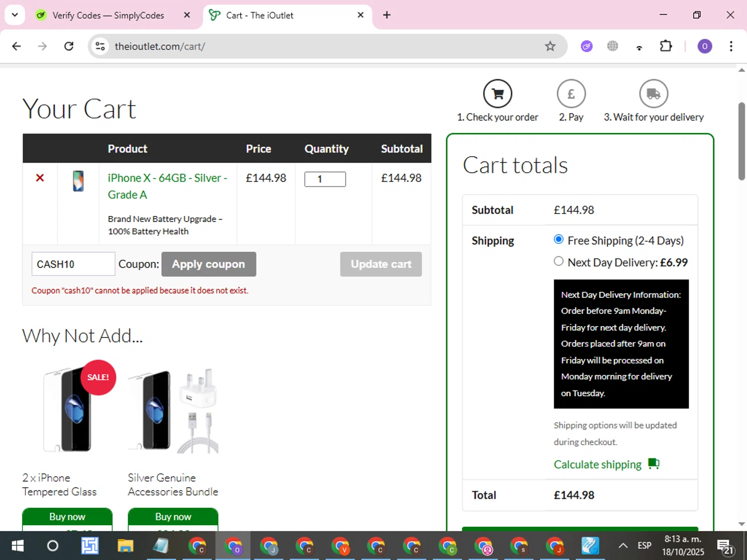The image size is (747, 560).
Task: Show hidden system tray icons
Action: point(623,546)
